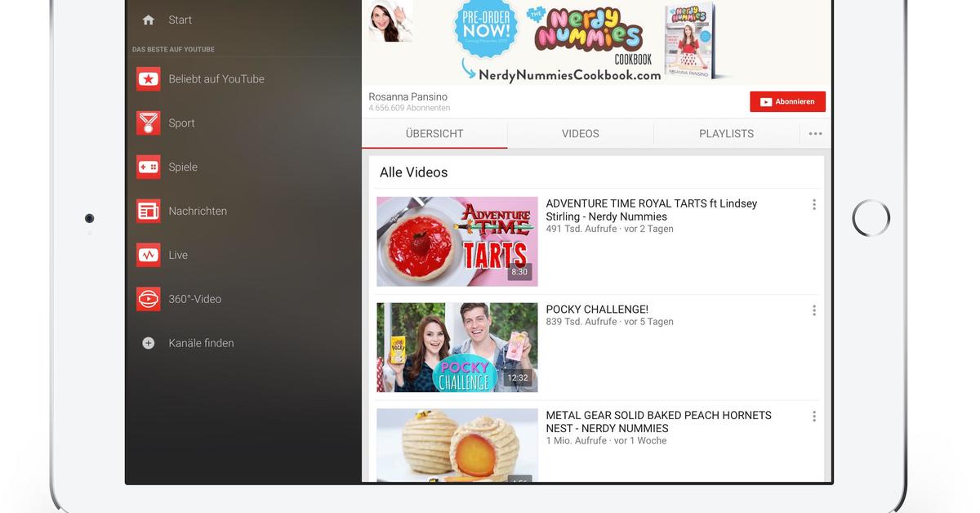Select Start in the sidebar
Image resolution: width=980 pixels, height=513 pixels.
pyautogui.click(x=180, y=20)
